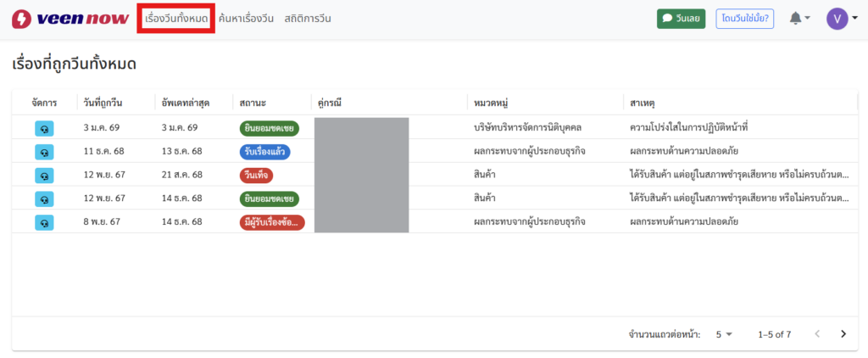The width and height of the screenshot is (868, 358).
Task: Click manage icon for the วีนเท็จ status row
Action: [x=44, y=176]
